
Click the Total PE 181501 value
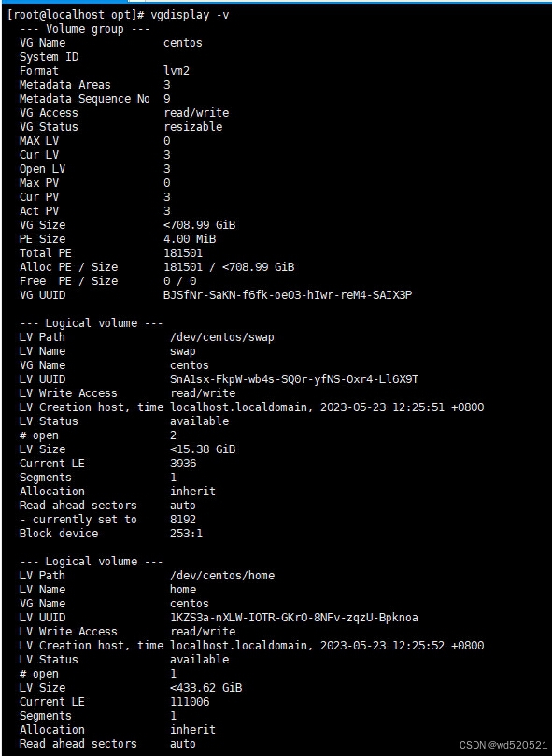[x=183, y=253]
